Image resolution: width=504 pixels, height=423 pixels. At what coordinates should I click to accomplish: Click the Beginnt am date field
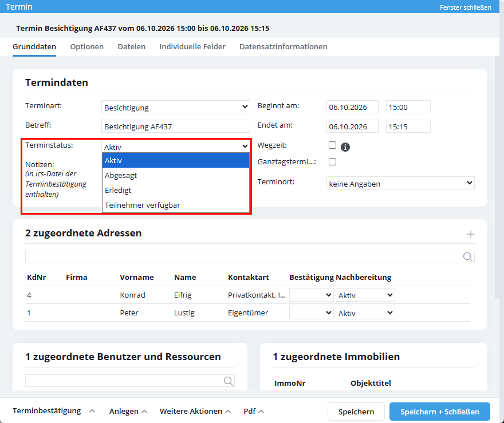(352, 107)
